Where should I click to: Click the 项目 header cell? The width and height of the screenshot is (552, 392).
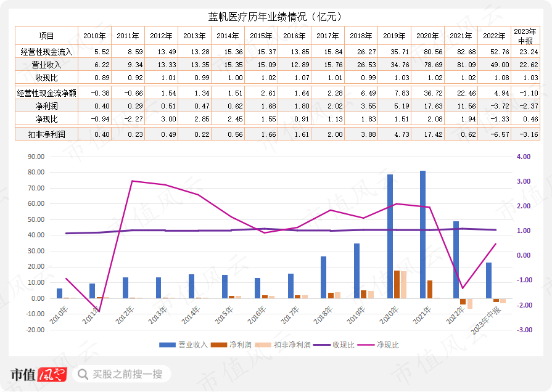coord(46,36)
